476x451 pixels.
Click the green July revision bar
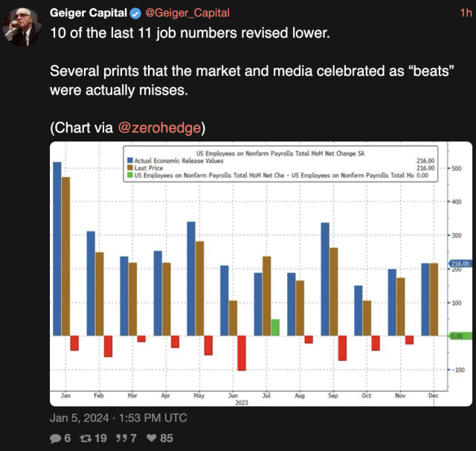click(x=275, y=327)
